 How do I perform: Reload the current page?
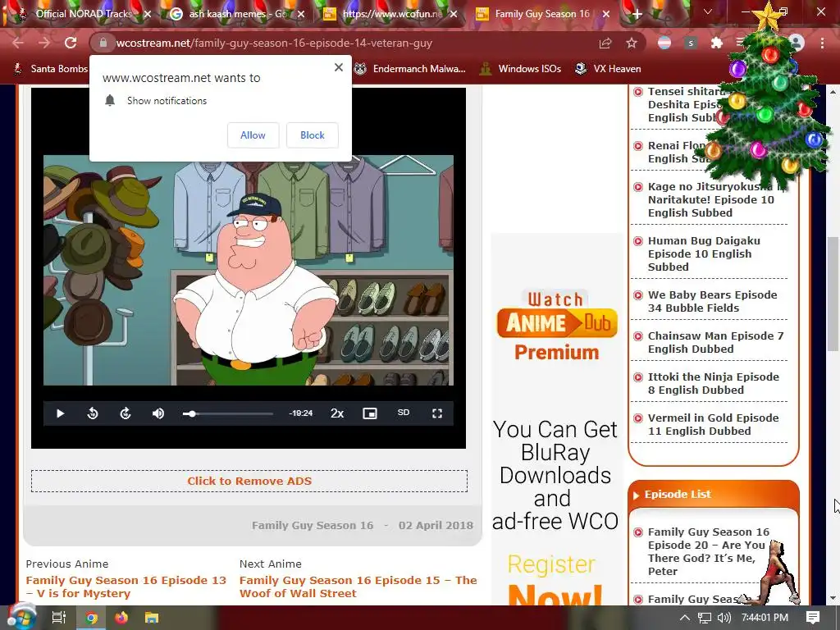[x=71, y=43]
